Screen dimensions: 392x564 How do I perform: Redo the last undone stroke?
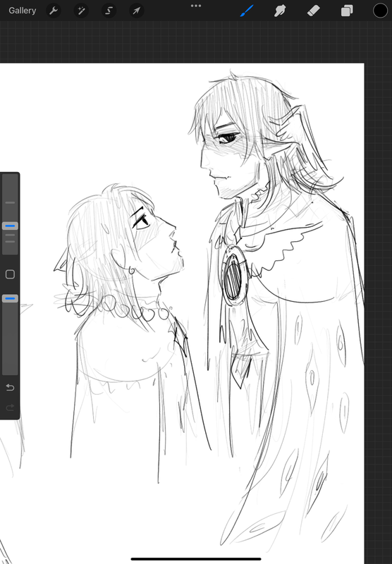(x=10, y=407)
